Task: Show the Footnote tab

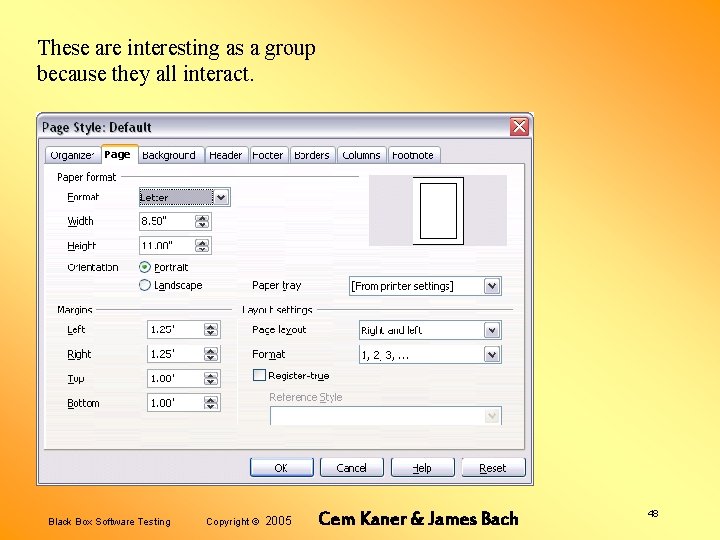Action: point(414,155)
